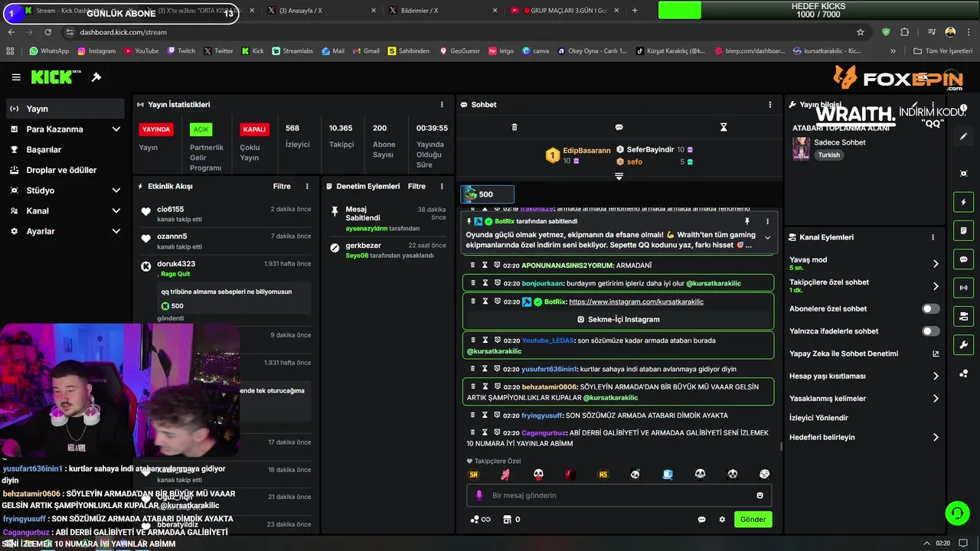Click the document icon in right sidebar
This screenshot has height=551, width=980.
964,230
